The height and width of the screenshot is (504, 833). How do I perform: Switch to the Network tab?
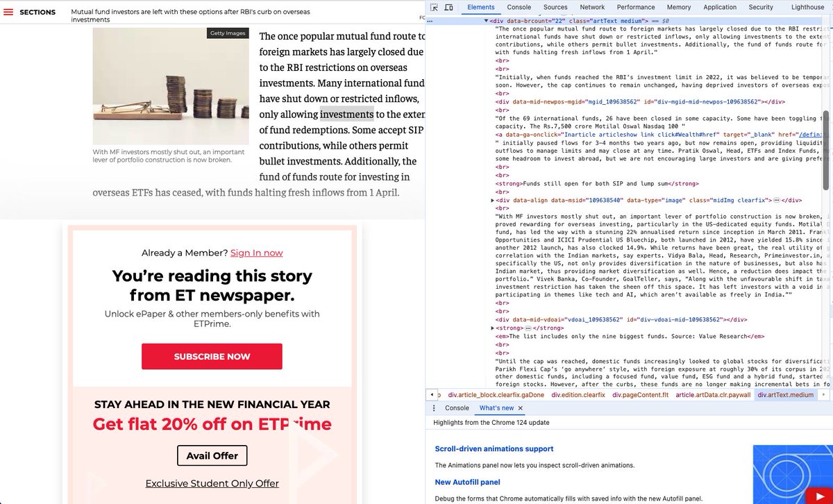(x=592, y=7)
